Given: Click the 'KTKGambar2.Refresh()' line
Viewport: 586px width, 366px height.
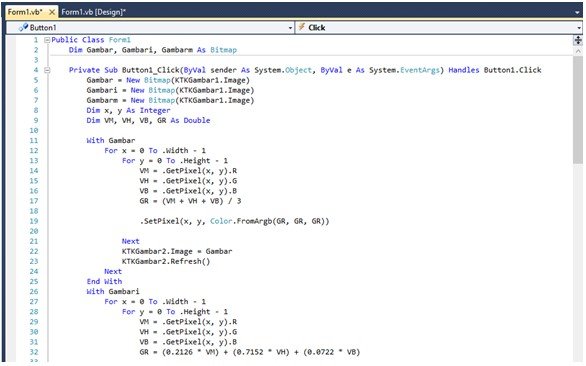Looking at the screenshot, I should click(166, 261).
